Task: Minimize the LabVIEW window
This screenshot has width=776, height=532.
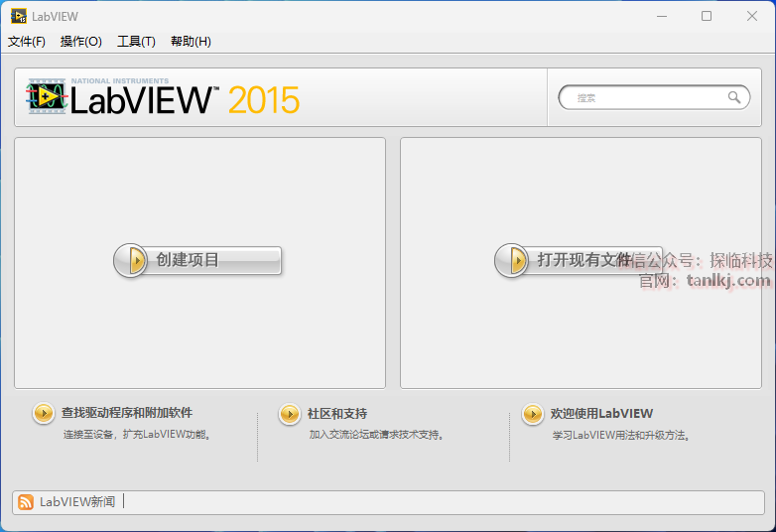Action: [x=662, y=16]
